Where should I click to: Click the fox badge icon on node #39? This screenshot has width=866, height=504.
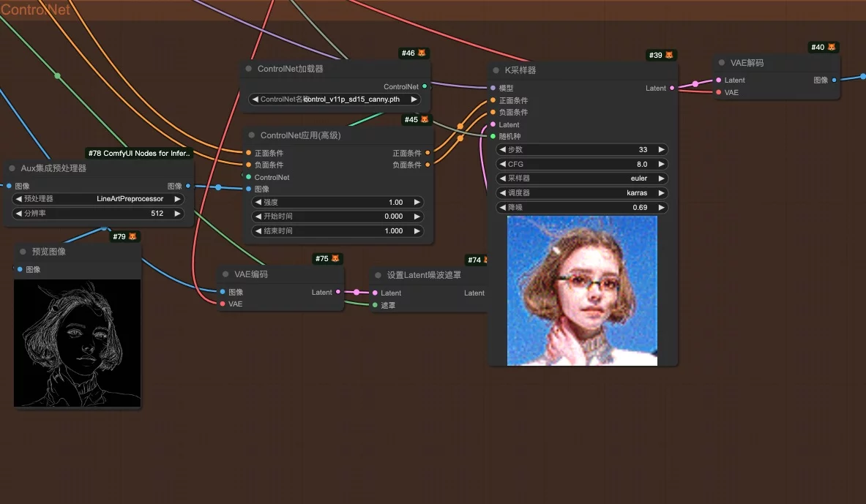click(x=668, y=56)
